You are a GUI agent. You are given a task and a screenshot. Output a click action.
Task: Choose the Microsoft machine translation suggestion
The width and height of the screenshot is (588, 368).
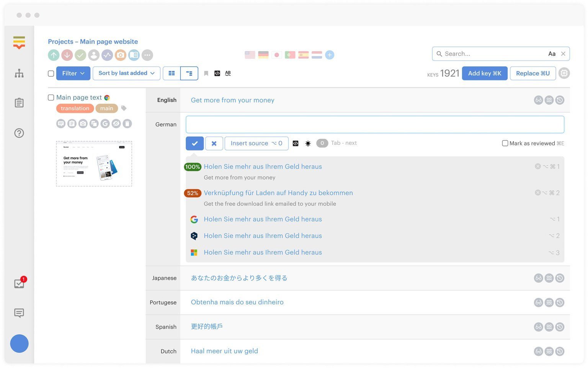[263, 252]
